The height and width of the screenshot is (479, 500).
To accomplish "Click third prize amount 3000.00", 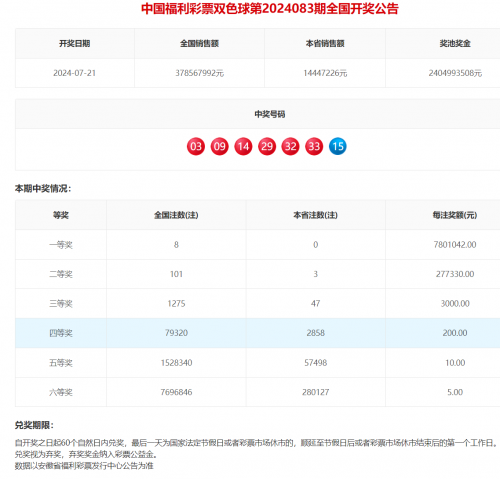I will point(455,304).
